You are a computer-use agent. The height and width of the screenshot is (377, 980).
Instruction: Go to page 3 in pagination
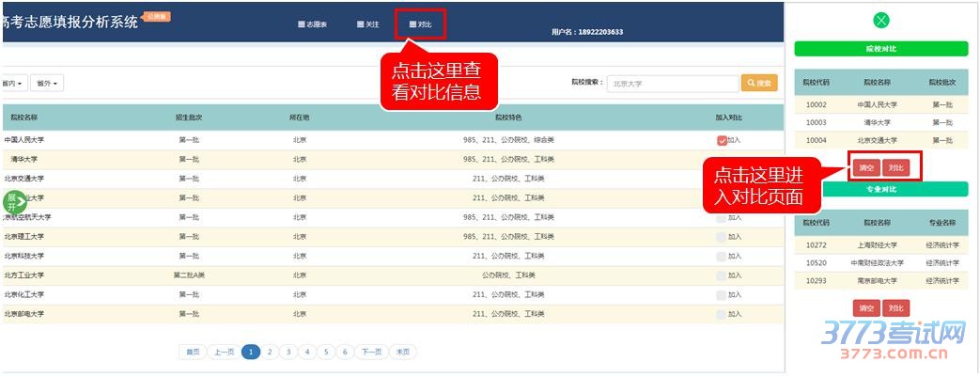coord(288,352)
